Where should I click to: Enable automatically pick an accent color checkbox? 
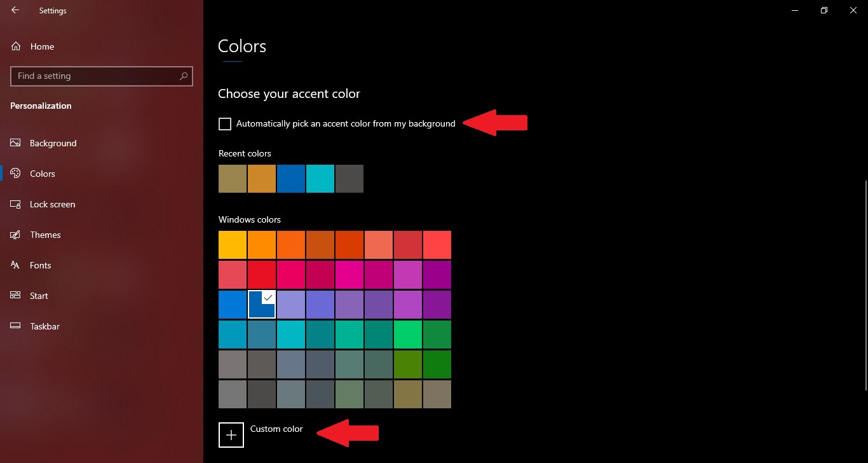pyautogui.click(x=225, y=124)
